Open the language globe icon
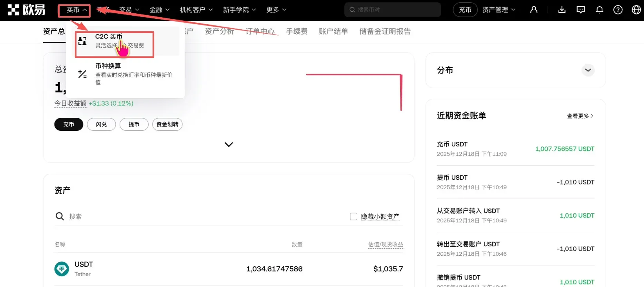Screen dimensions: 644x287 [x=636, y=10]
